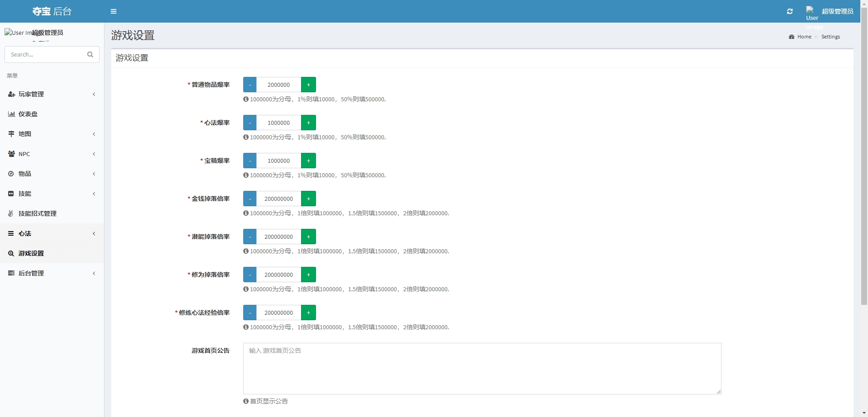Image resolution: width=868 pixels, height=417 pixels.
Task: Expand the 心法 chevron
Action: tap(94, 233)
